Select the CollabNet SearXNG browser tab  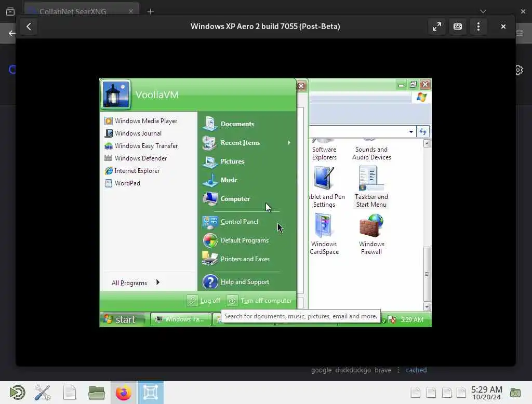pyautogui.click(x=82, y=11)
